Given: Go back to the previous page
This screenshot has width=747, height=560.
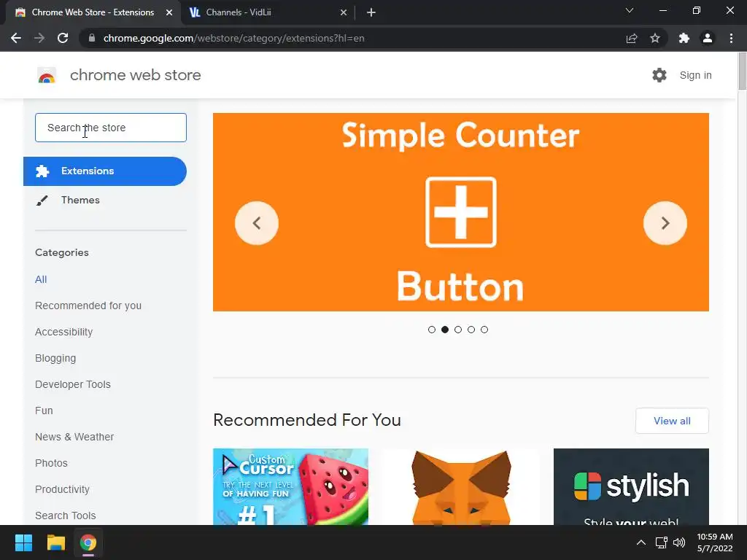Looking at the screenshot, I should coord(16,38).
